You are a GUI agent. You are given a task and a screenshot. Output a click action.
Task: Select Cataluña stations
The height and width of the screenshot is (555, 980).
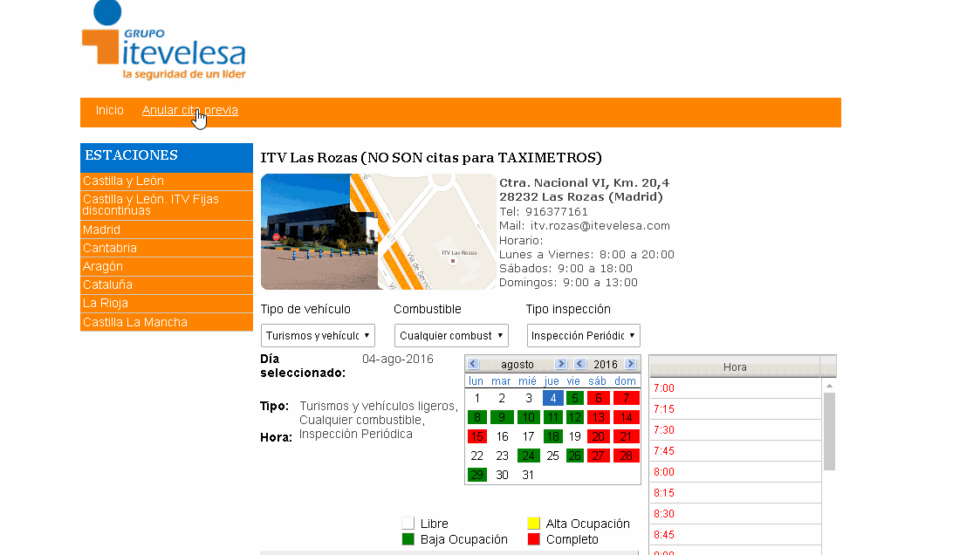pos(167,285)
